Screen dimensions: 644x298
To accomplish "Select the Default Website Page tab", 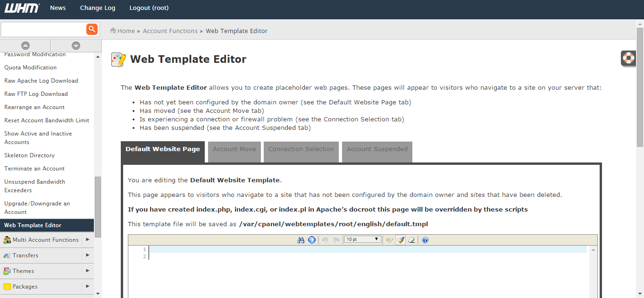I will point(163,152).
